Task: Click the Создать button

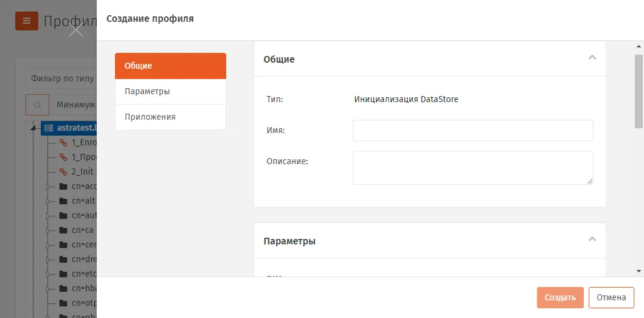Action: pyautogui.click(x=560, y=297)
